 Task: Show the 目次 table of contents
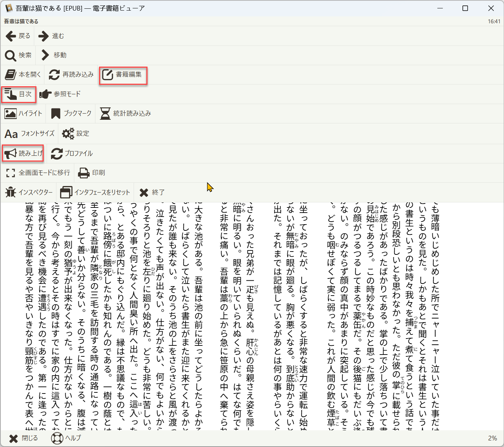click(x=18, y=94)
